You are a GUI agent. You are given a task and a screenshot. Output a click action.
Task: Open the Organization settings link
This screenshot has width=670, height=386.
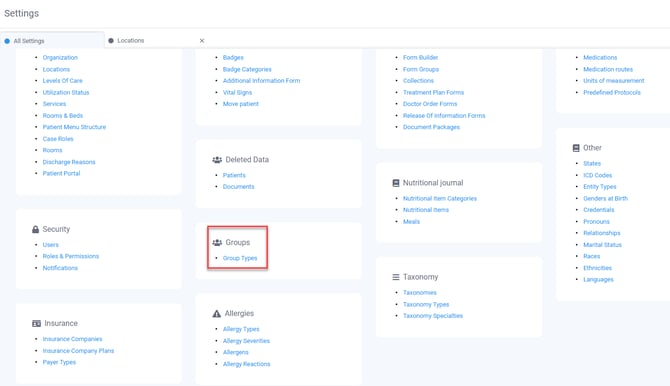pos(60,58)
